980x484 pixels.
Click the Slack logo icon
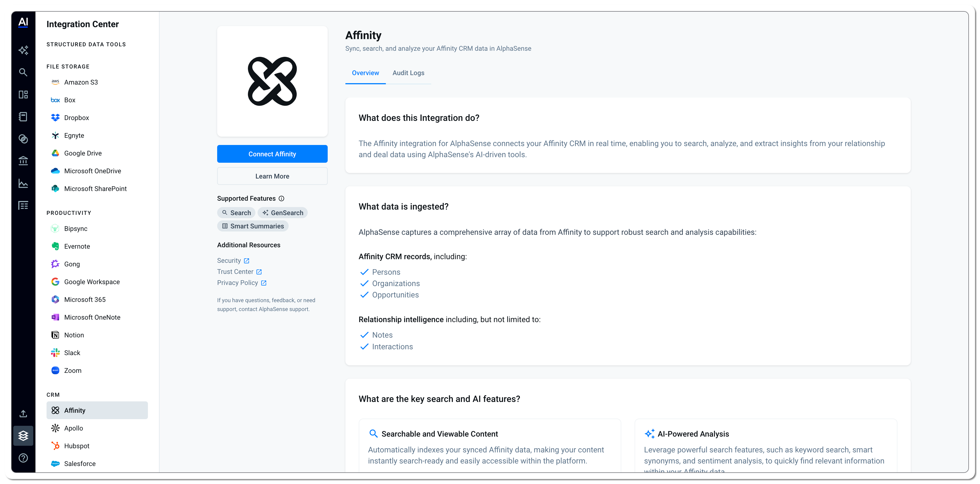coord(55,353)
